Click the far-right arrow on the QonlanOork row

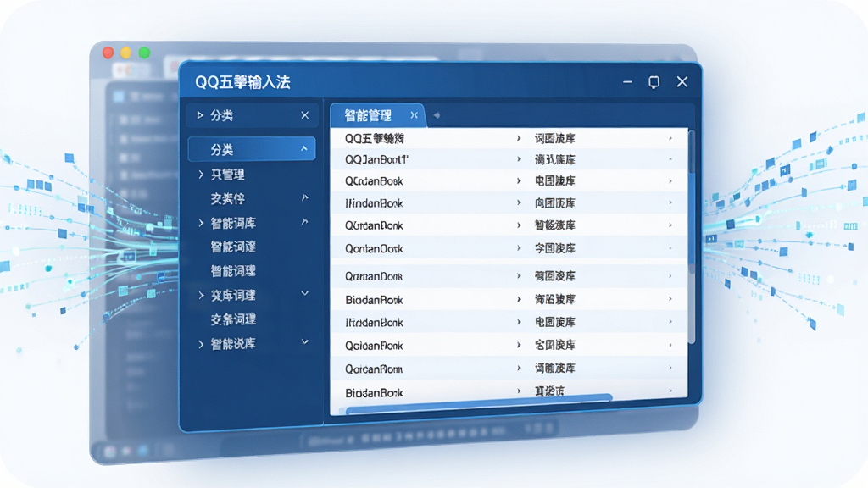(x=670, y=248)
